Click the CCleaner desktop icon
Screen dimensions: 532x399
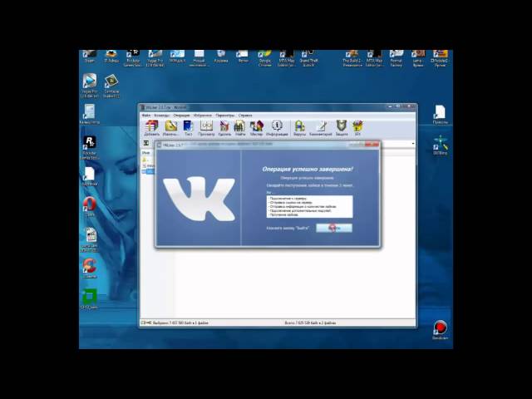90,268
